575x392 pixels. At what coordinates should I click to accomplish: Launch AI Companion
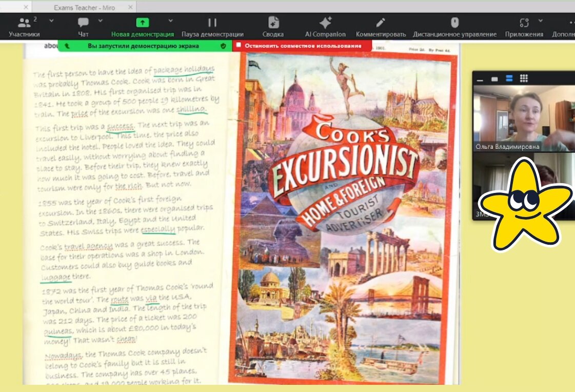point(325,27)
